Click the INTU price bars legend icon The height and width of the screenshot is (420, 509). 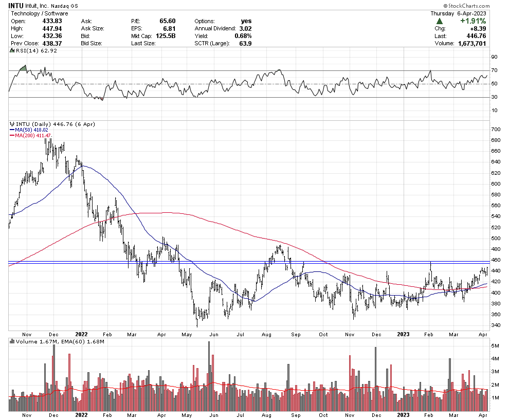click(x=12, y=124)
